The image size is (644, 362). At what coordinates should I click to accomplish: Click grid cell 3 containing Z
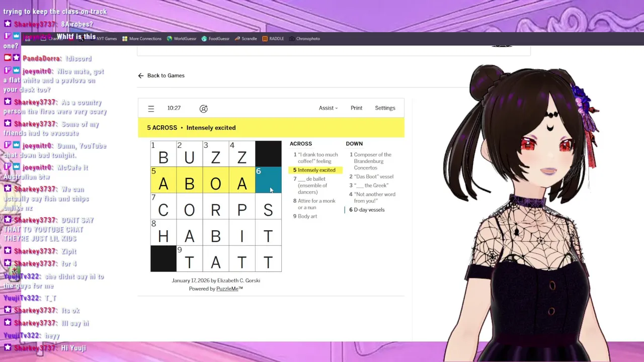[x=216, y=154]
